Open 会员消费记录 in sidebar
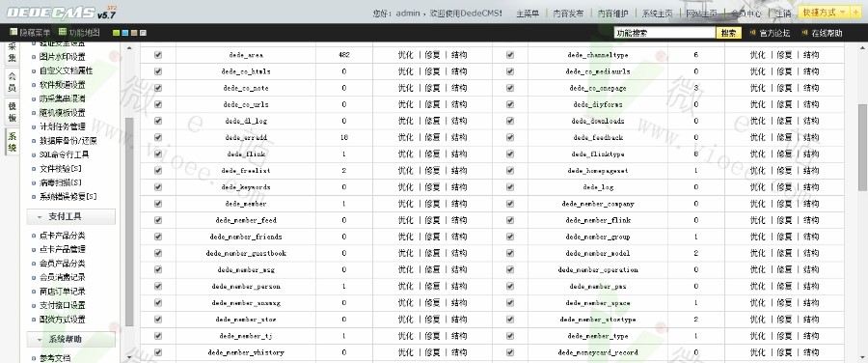Screen dimensions: 868x363 click(63, 277)
